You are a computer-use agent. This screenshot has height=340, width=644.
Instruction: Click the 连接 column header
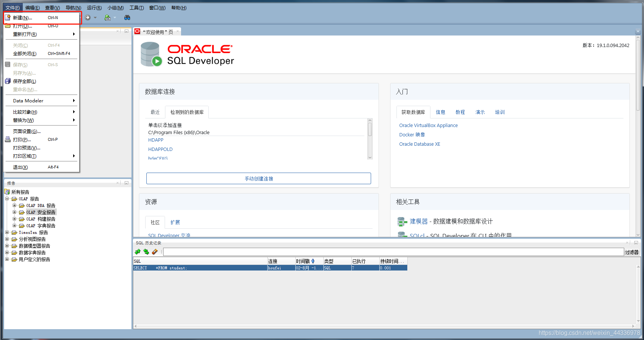click(x=281, y=261)
